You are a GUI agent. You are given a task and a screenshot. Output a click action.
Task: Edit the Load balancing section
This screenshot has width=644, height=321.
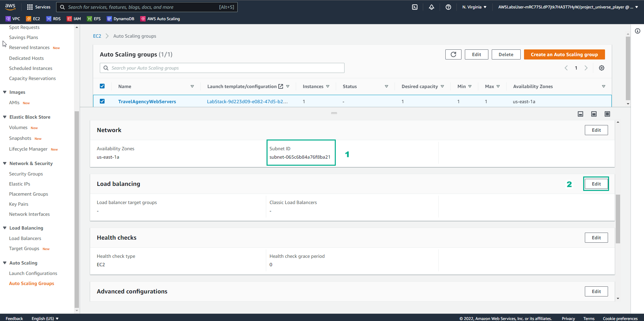596,184
